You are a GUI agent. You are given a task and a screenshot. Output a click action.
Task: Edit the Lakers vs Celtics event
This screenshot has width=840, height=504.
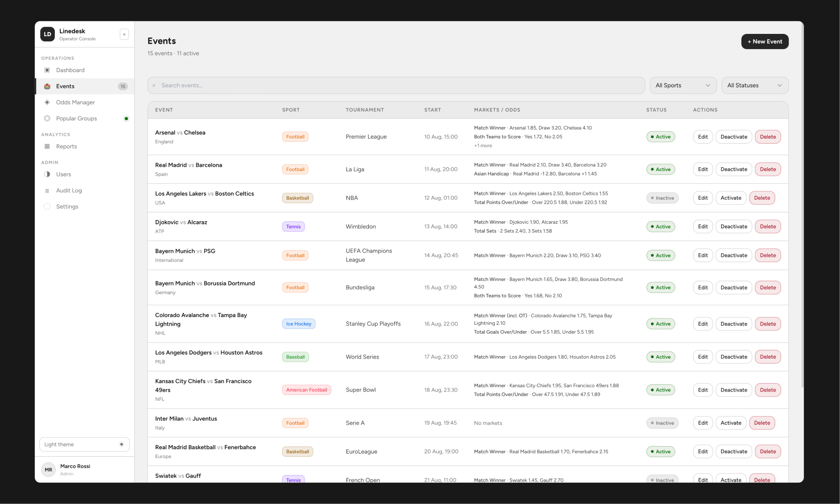pos(703,198)
